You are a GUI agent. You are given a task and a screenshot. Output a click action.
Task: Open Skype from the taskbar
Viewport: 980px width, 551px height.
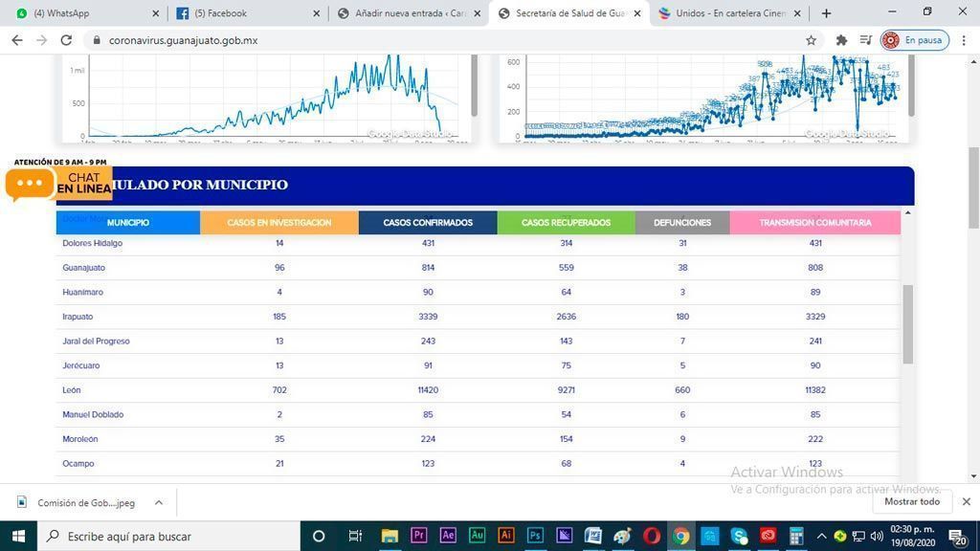(739, 536)
